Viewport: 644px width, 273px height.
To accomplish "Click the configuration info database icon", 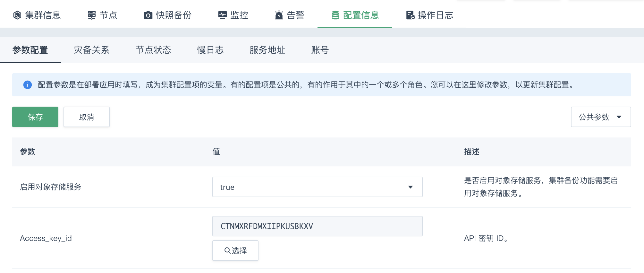I will [335, 15].
